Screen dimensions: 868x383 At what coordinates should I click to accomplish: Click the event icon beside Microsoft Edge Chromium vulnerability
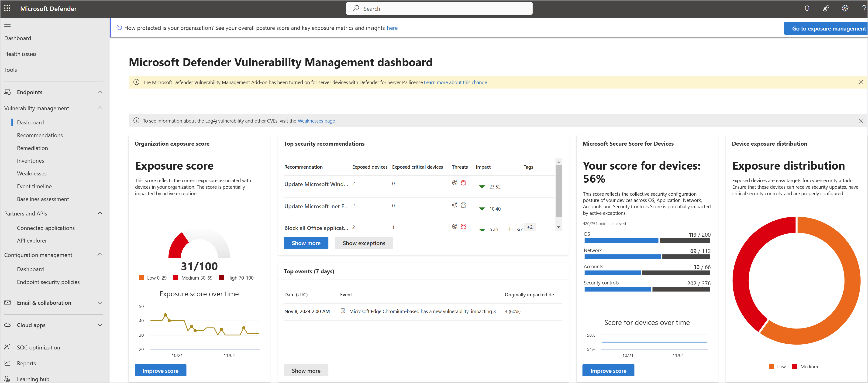[343, 311]
